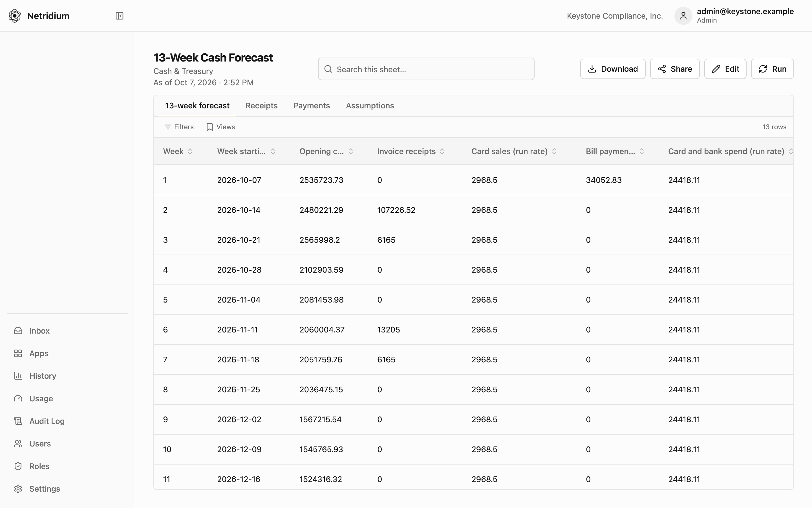Click Keystone Compliance, Inc. organization name
812x508 pixels.
click(x=615, y=16)
